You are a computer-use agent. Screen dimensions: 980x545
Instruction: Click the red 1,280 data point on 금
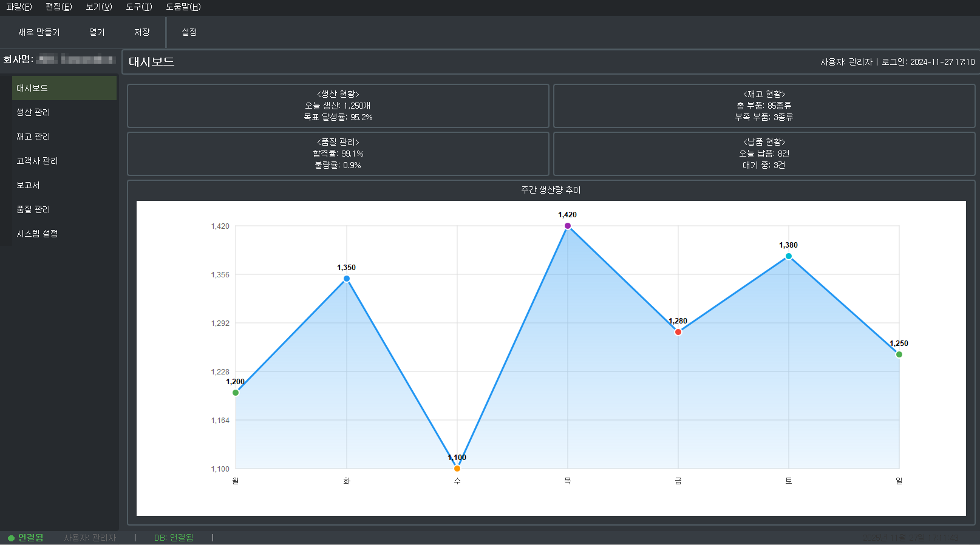[x=678, y=332]
